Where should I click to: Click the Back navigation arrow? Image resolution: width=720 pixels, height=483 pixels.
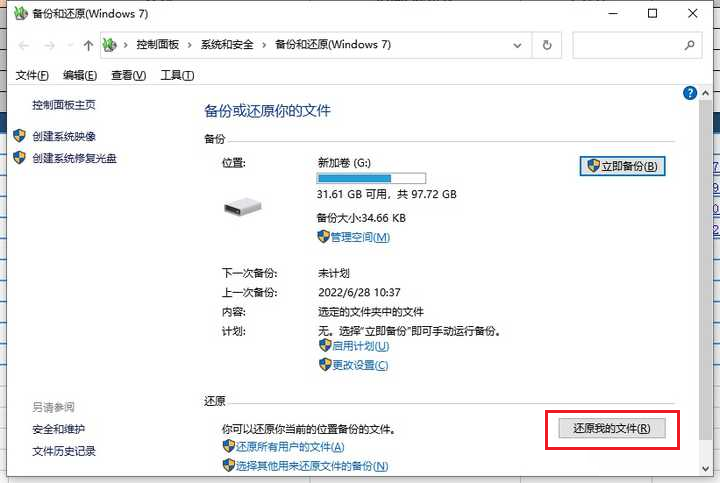pos(24,45)
